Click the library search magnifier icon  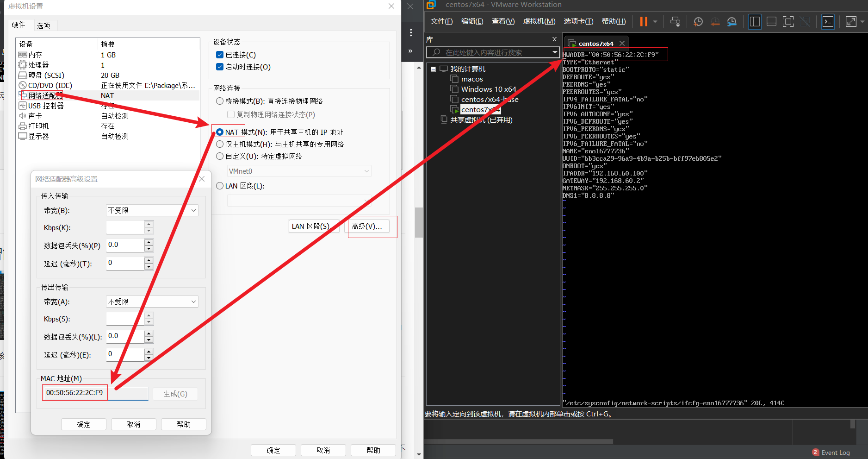[436, 52]
